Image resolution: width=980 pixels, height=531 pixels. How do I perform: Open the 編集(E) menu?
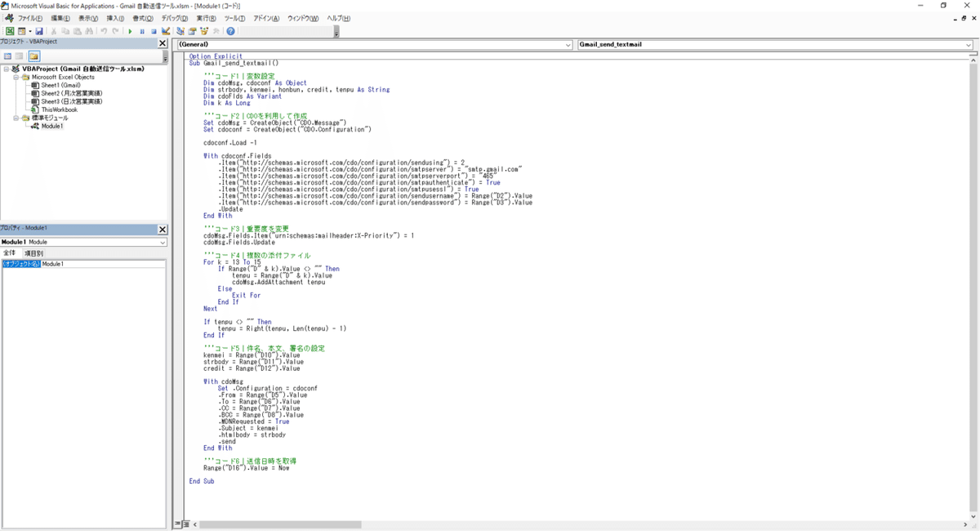click(61, 18)
